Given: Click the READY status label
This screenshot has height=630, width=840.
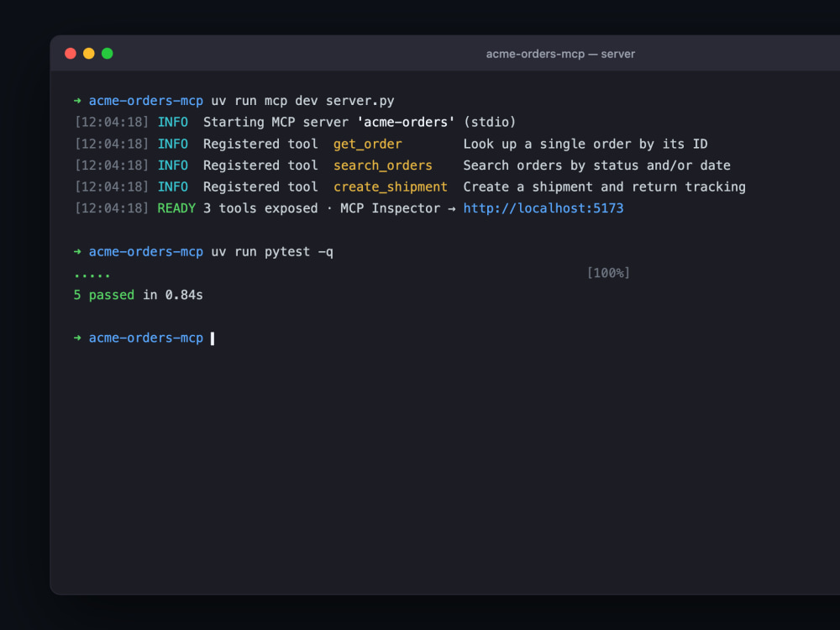Looking at the screenshot, I should [176, 208].
